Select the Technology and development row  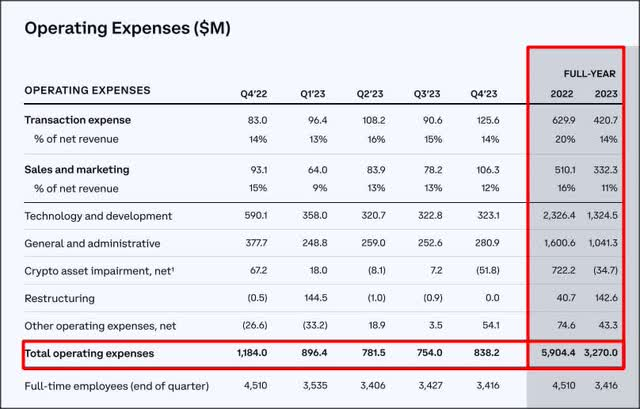coord(98,216)
